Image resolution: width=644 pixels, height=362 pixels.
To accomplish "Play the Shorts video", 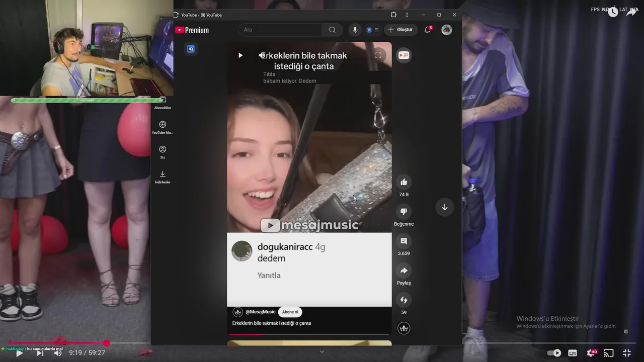I will pyautogui.click(x=240, y=55).
